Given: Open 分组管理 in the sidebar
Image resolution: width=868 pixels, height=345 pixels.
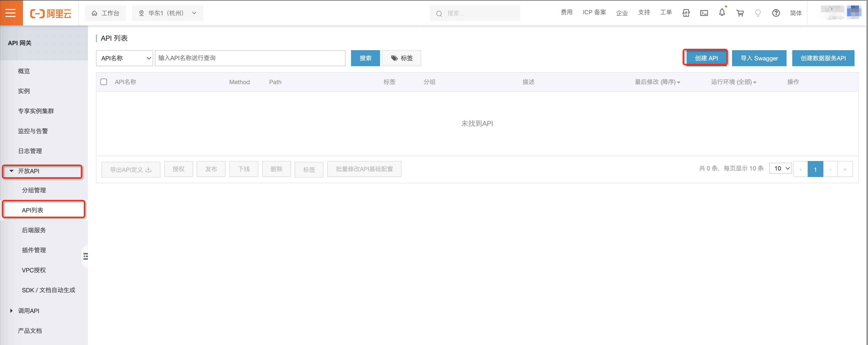Looking at the screenshot, I should coord(34,190).
